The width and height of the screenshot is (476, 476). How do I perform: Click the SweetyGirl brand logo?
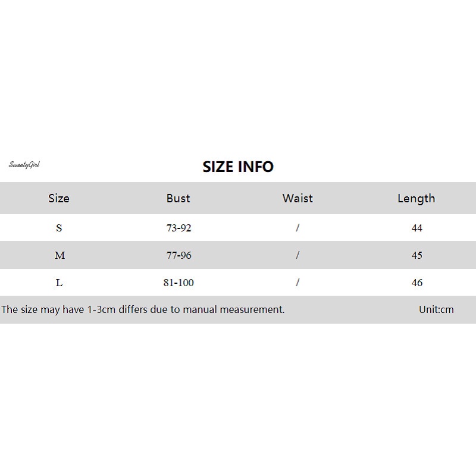click(x=24, y=164)
